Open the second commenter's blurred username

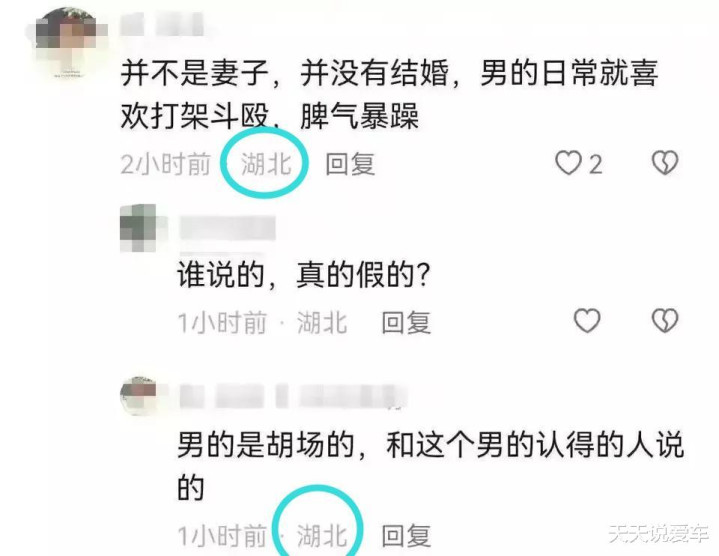click(x=227, y=228)
